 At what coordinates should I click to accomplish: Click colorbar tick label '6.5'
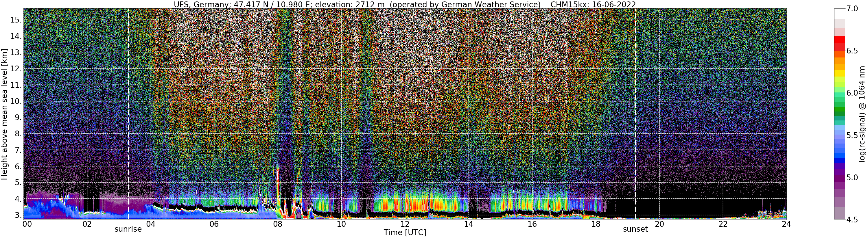852,51
